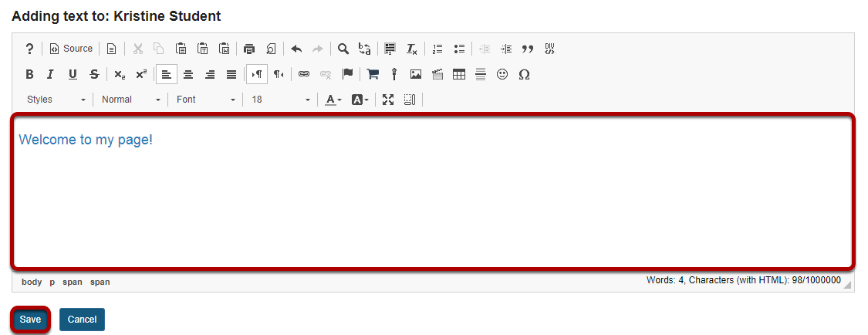Viewport: 868px width, 335px height.
Task: Insert an image
Action: [416, 74]
